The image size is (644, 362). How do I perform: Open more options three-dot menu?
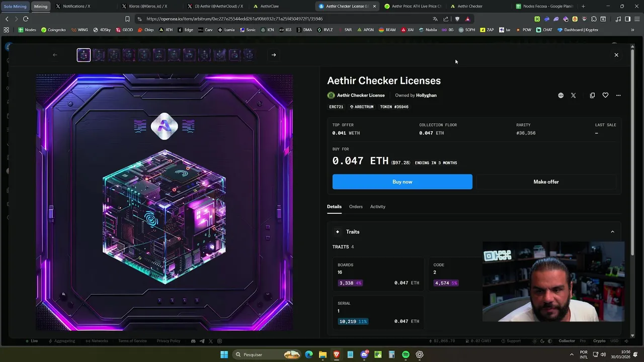coord(618,95)
